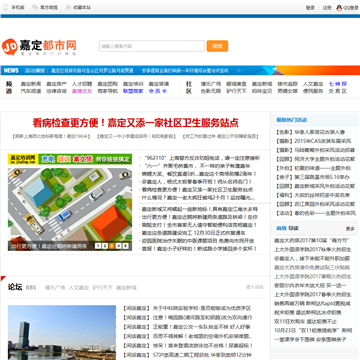Select highlighted slideshow page 3 indicator
The width and height of the screenshot is (360, 360).
tap(112, 246)
